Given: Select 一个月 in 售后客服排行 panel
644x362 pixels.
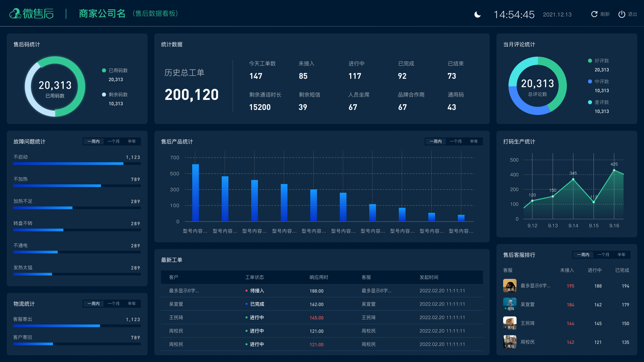Looking at the screenshot, I should (x=603, y=255).
